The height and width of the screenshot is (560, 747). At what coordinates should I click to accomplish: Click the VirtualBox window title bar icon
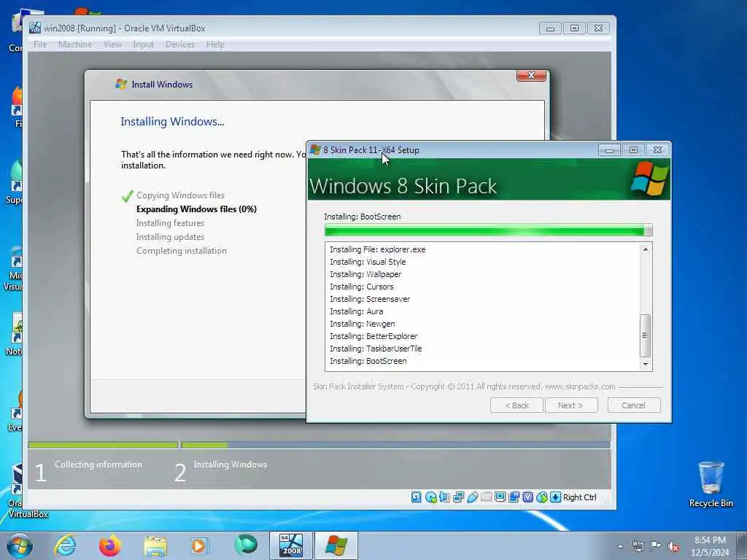pos(35,28)
